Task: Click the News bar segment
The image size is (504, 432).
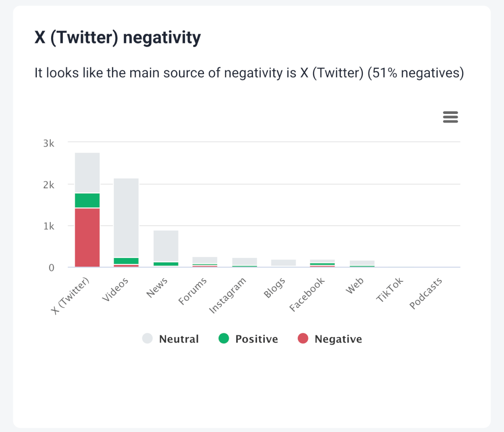Action: 167,248
